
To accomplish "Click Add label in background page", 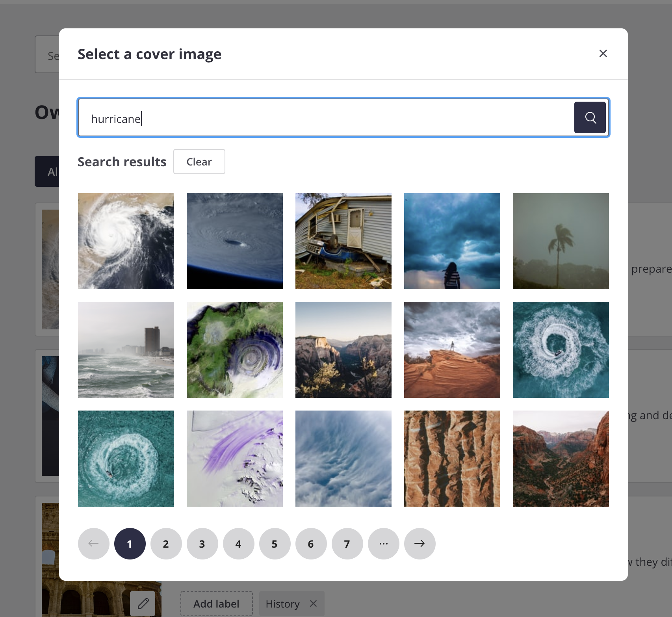I will 216,604.
